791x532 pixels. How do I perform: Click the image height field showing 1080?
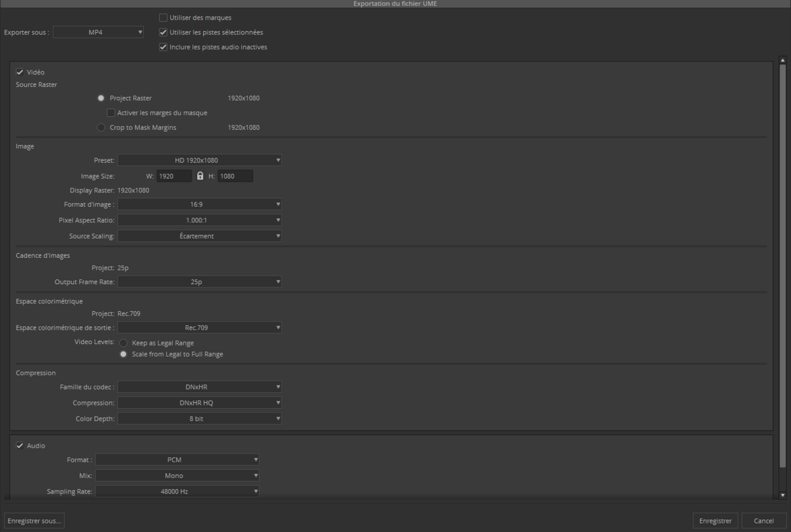tap(235, 176)
